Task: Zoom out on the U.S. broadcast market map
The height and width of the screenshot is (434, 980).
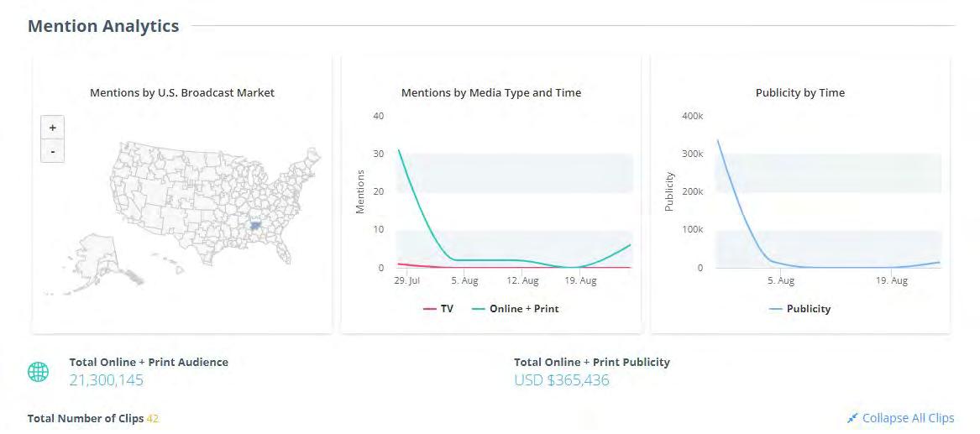Action: coord(52,151)
